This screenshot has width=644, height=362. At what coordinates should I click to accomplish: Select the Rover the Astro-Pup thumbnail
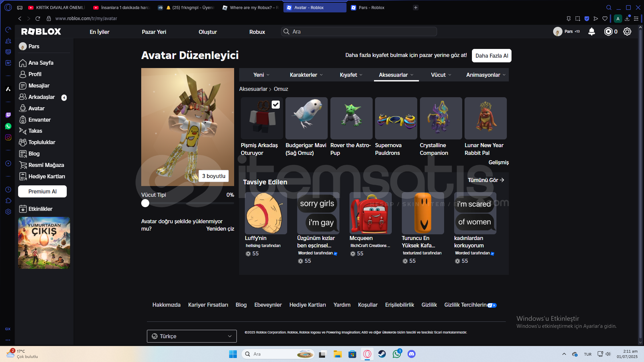(352, 118)
